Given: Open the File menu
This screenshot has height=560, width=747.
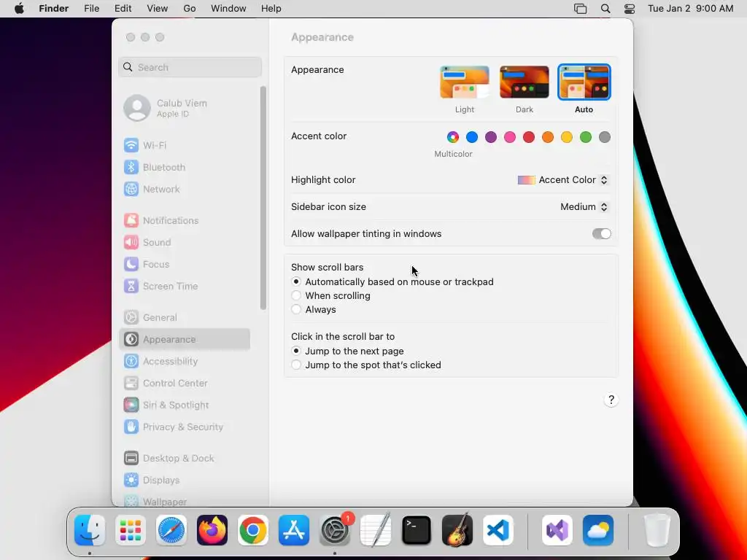Looking at the screenshot, I should click(x=91, y=9).
